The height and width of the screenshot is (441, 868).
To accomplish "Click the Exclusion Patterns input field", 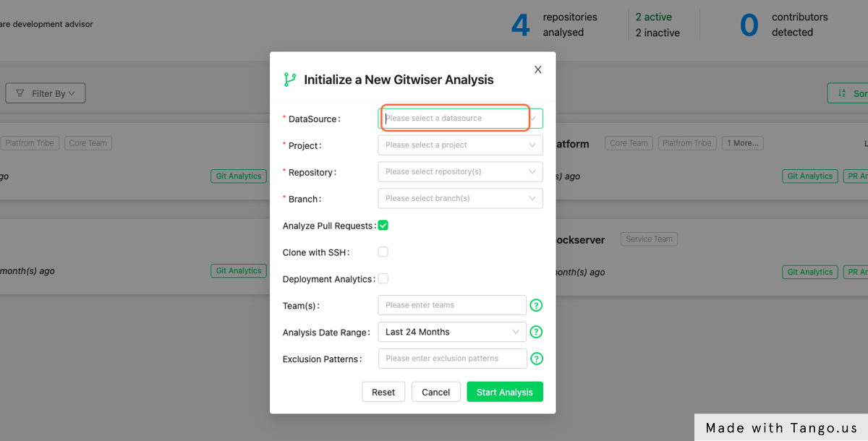I will 453,359.
